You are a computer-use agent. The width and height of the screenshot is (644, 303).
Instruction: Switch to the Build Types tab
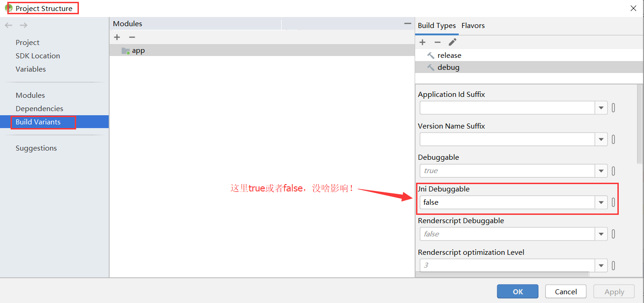point(437,26)
